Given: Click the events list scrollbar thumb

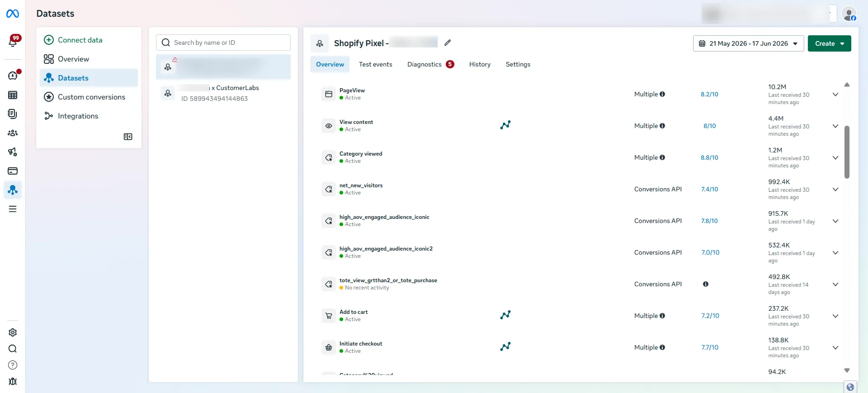Looking at the screenshot, I should click(x=847, y=152).
